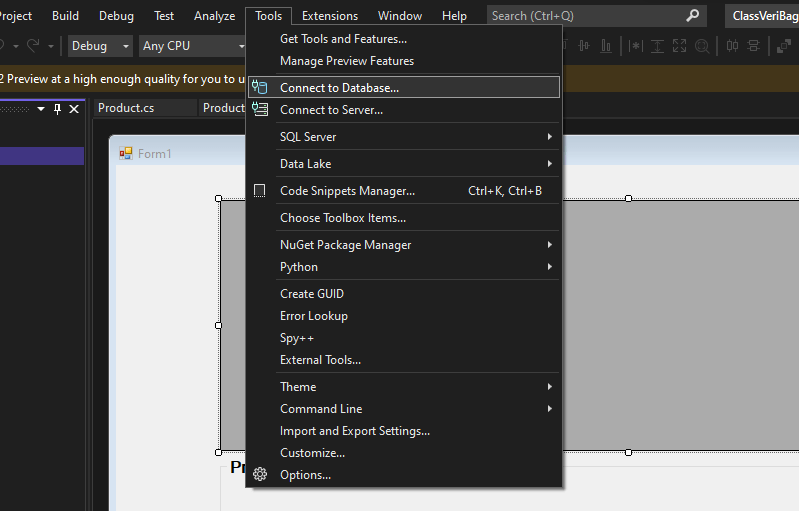Close the left side panel

74,109
